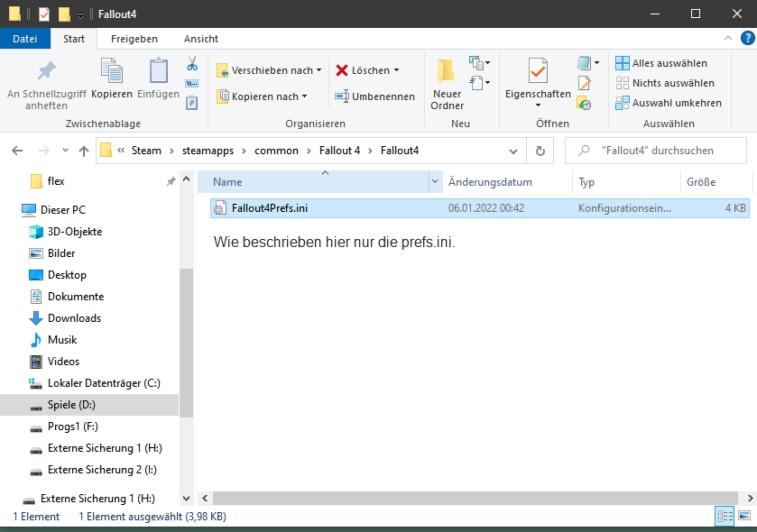Open Externe Sicherung 2 (I:) drive
757x532 pixels.
click(x=102, y=471)
